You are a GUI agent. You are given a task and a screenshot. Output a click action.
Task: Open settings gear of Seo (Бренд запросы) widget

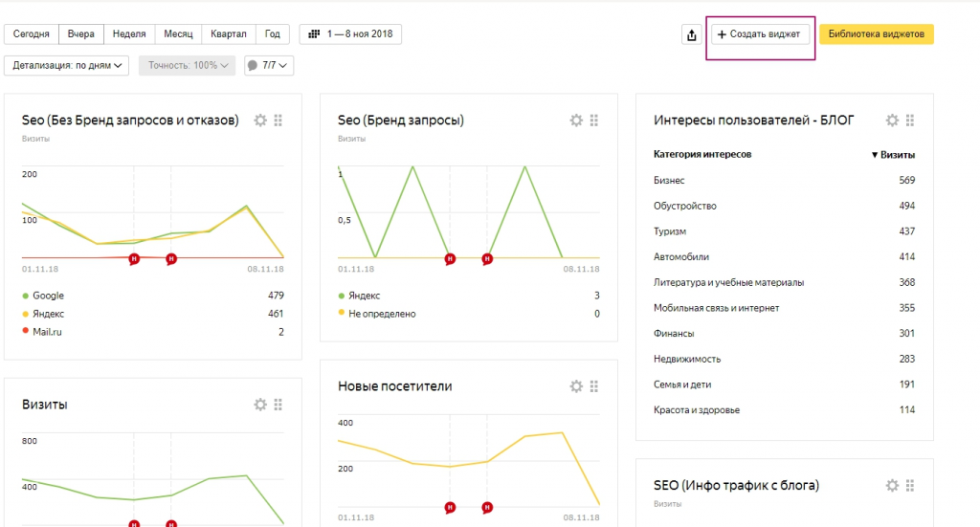tap(576, 121)
